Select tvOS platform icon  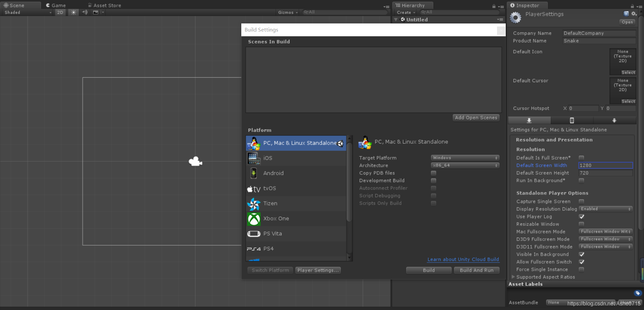coord(254,189)
